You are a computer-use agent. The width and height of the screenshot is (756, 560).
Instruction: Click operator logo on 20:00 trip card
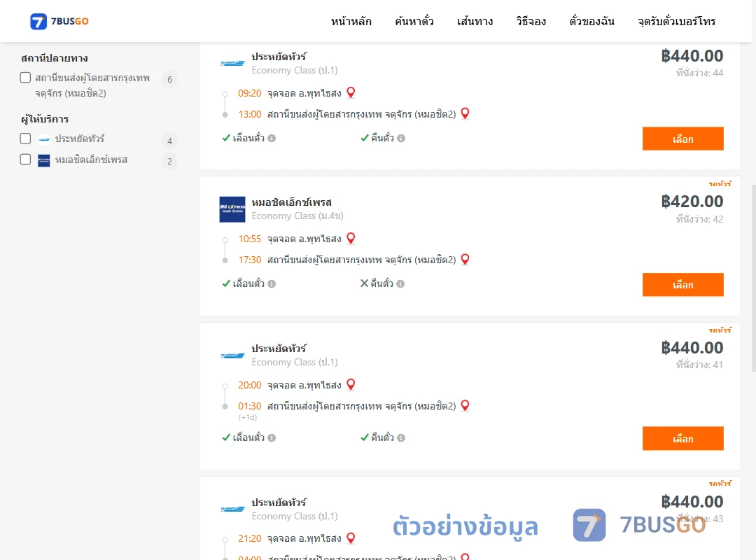point(232,356)
